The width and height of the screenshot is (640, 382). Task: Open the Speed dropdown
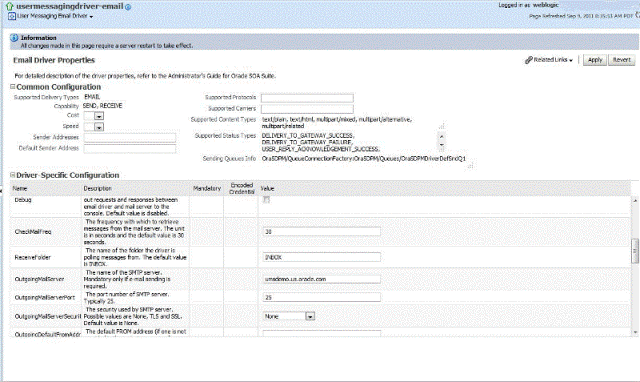point(99,127)
